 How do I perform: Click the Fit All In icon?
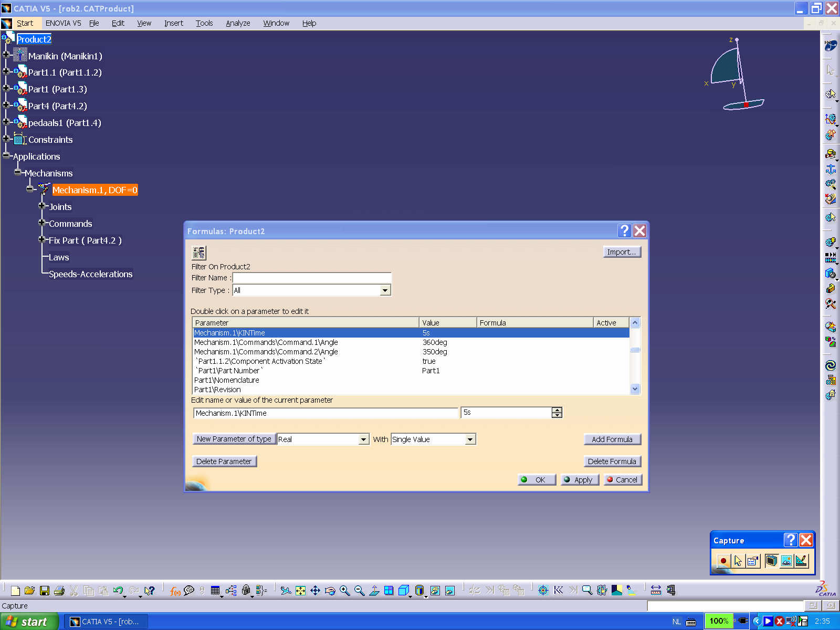(300, 591)
